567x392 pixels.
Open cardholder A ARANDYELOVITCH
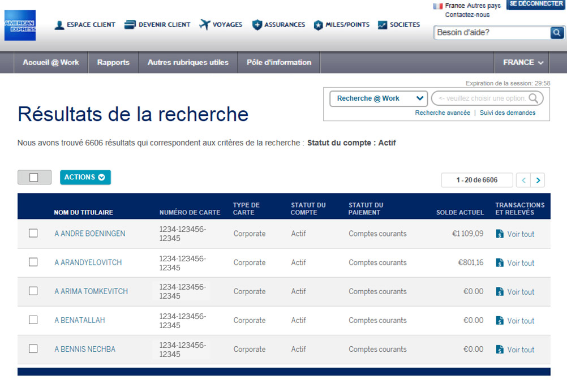point(88,262)
